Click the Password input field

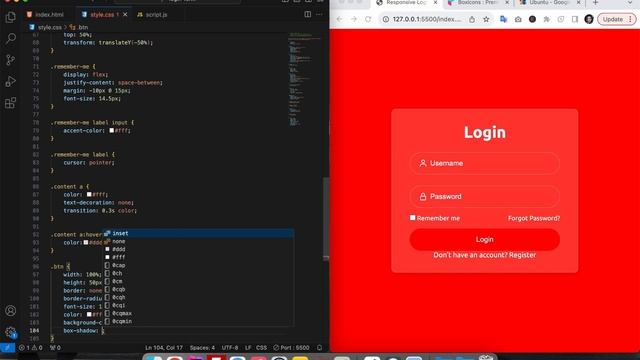pos(484,196)
